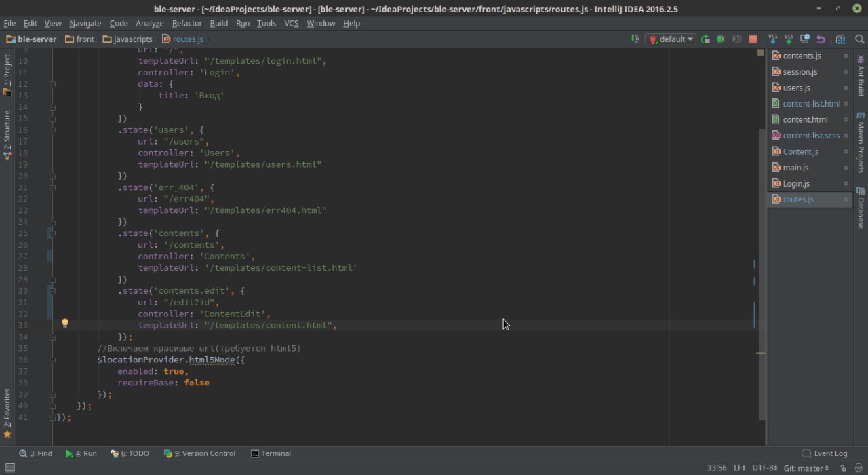Open Search Everywhere magnifier icon
This screenshot has width=868, height=475.
coord(859,39)
